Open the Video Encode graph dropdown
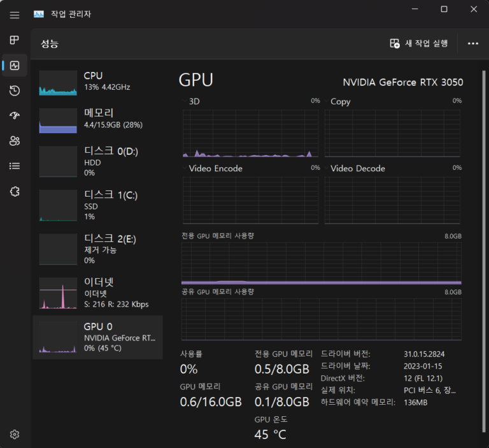The height and width of the screenshot is (448, 489). pyautogui.click(x=185, y=169)
